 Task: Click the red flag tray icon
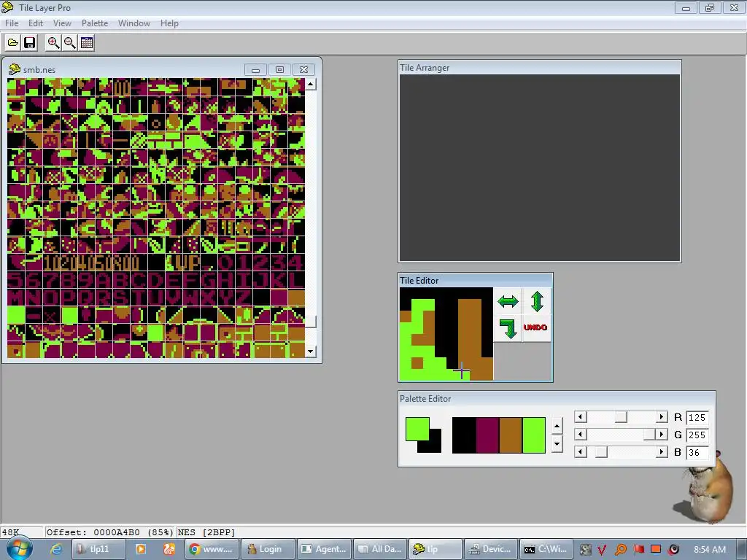coord(638,550)
